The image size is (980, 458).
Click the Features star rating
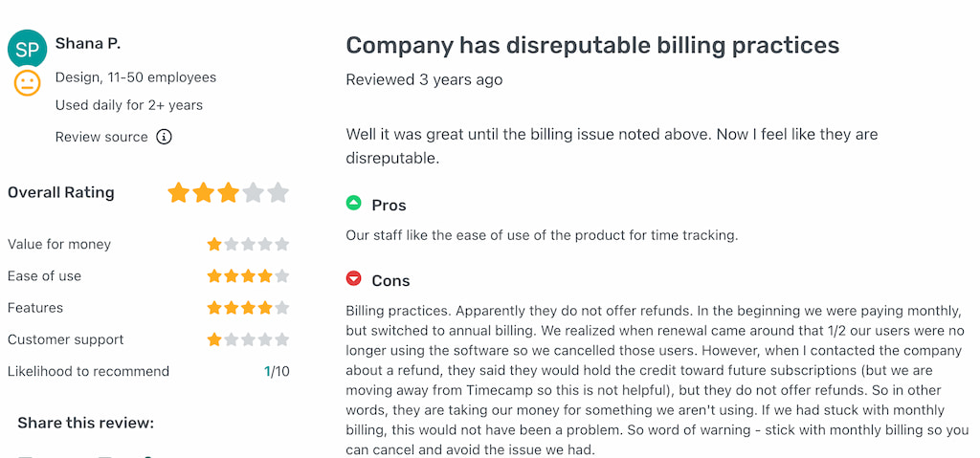point(248,308)
